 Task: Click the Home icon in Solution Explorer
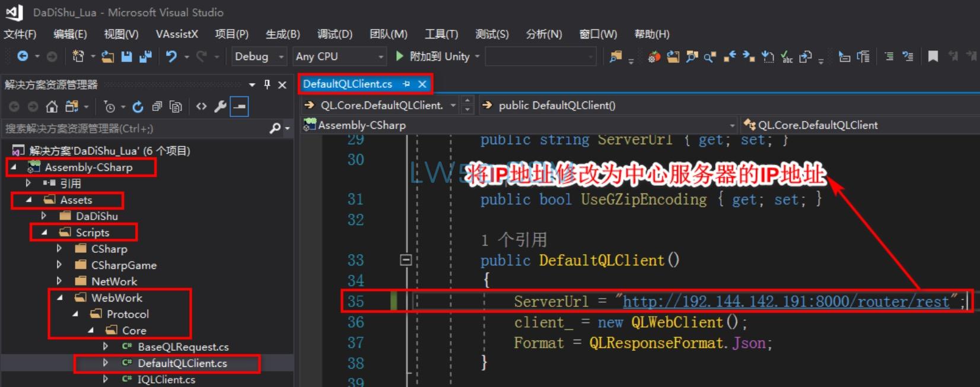point(52,107)
